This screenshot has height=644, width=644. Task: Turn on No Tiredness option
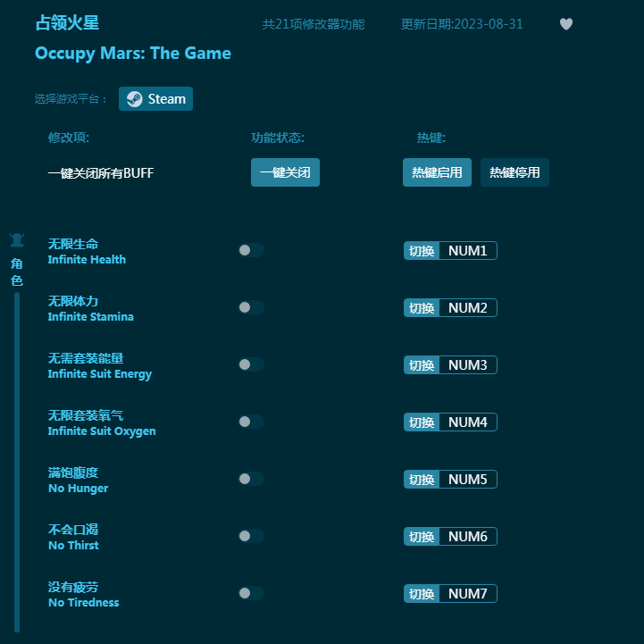251,593
